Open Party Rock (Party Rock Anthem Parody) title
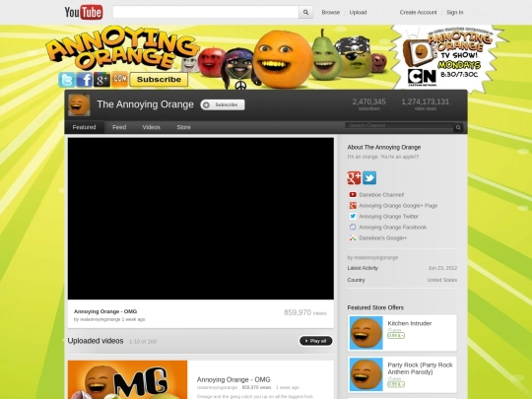This screenshot has height=399, width=532. tap(420, 368)
